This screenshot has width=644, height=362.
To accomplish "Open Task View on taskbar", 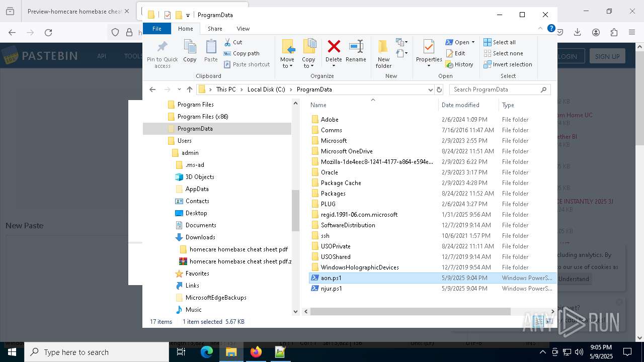I will pos(181,352).
